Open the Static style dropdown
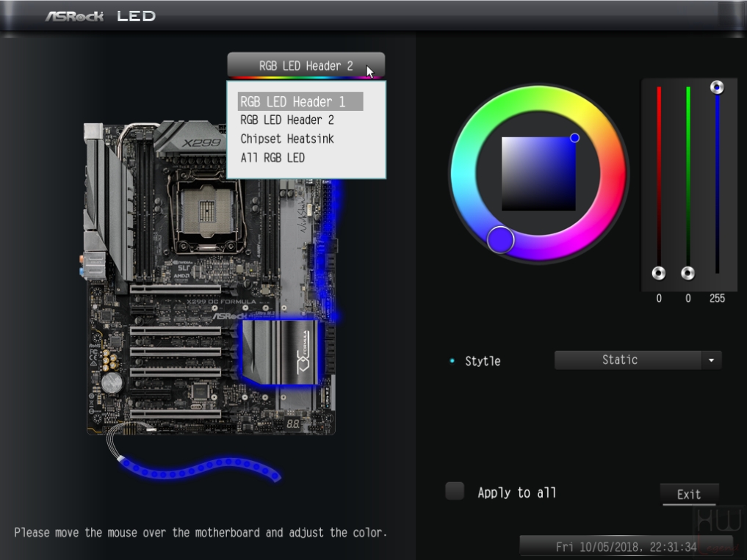This screenshot has height=560, width=747. [x=638, y=360]
